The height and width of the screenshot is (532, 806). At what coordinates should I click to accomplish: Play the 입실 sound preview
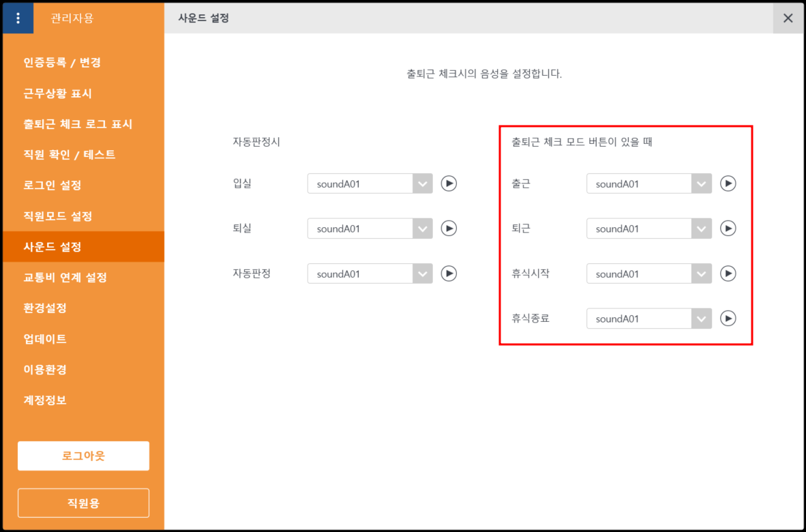point(448,183)
